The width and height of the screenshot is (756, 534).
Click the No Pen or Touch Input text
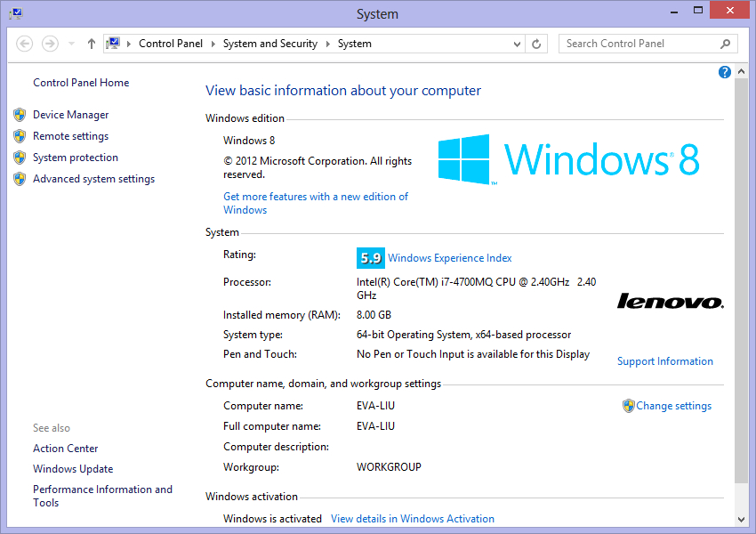pyautogui.click(x=473, y=354)
